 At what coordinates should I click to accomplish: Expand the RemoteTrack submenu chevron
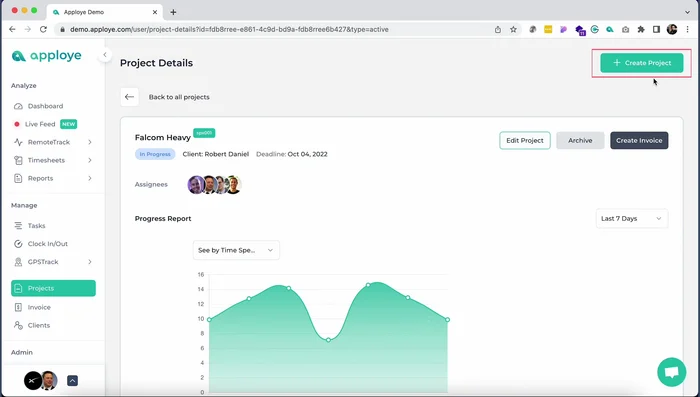(90, 142)
